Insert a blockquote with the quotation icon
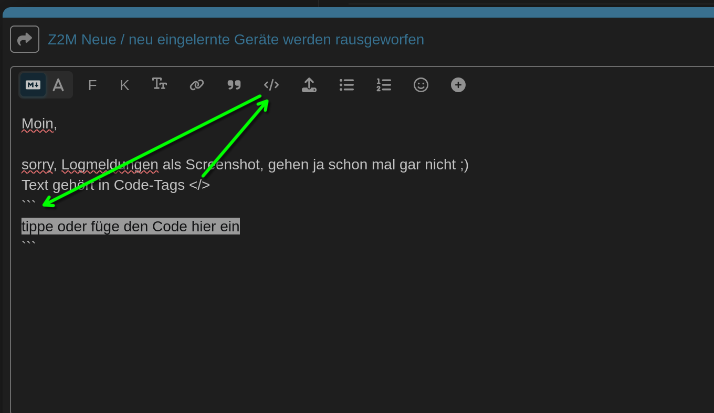This screenshot has height=413, width=714. tap(234, 85)
